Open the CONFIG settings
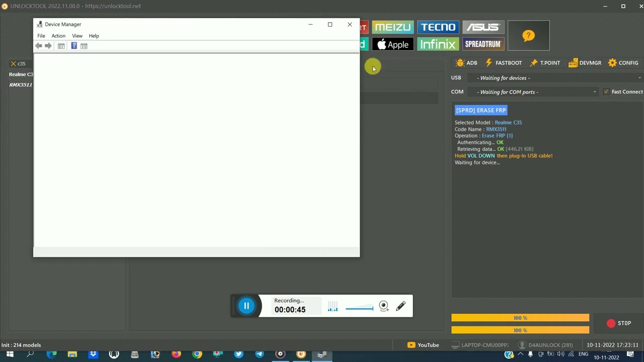This screenshot has width=644, height=362. point(623,63)
